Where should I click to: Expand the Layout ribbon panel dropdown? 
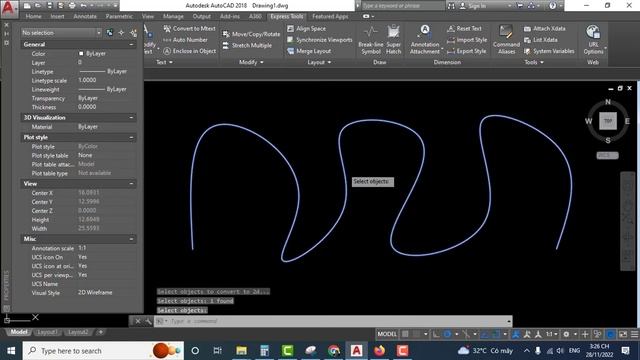coord(319,62)
